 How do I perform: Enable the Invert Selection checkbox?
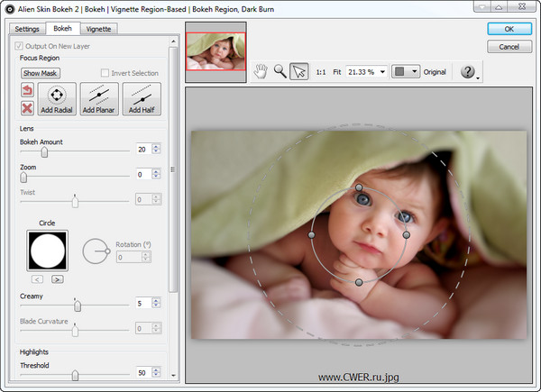tap(105, 73)
